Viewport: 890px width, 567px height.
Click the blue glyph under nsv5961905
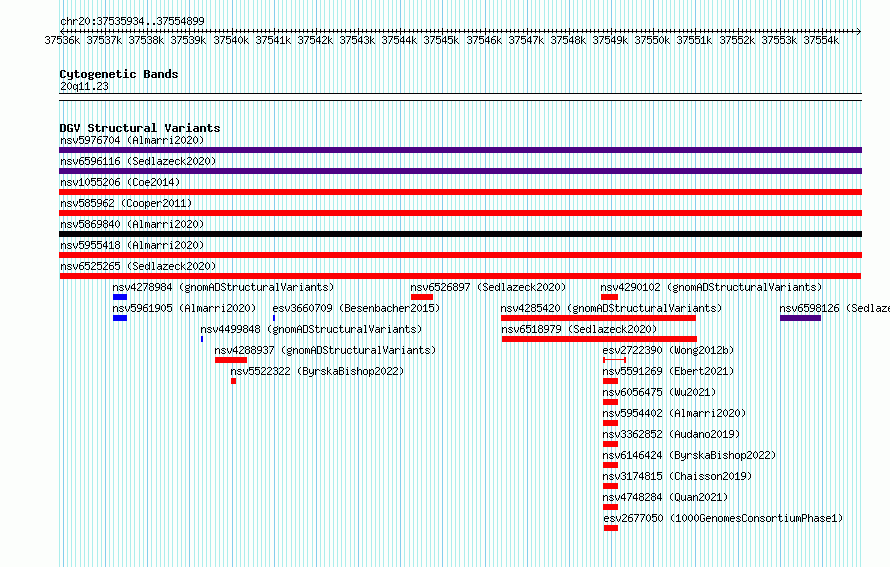[120, 318]
